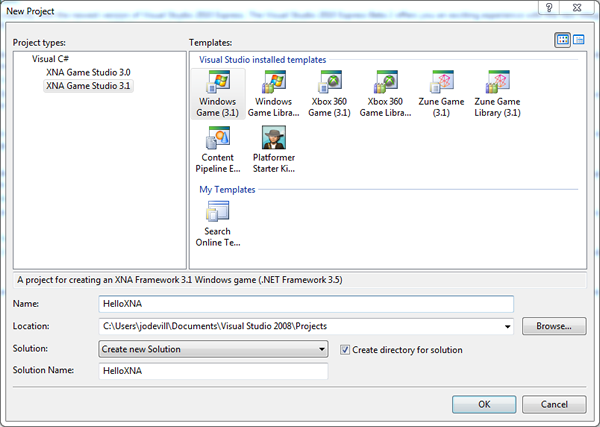Click the Visual Studio installed templates heading
The width and height of the screenshot is (600, 427).
pyautogui.click(x=262, y=60)
